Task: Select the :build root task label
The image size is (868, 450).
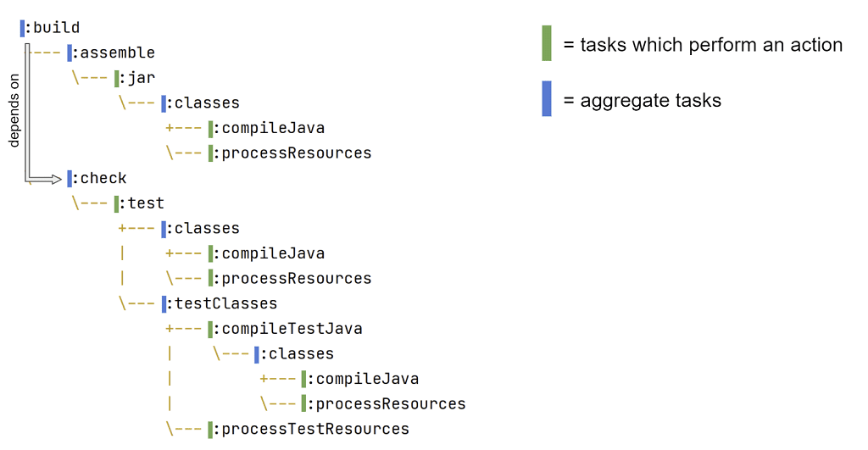Action: [x=55, y=28]
